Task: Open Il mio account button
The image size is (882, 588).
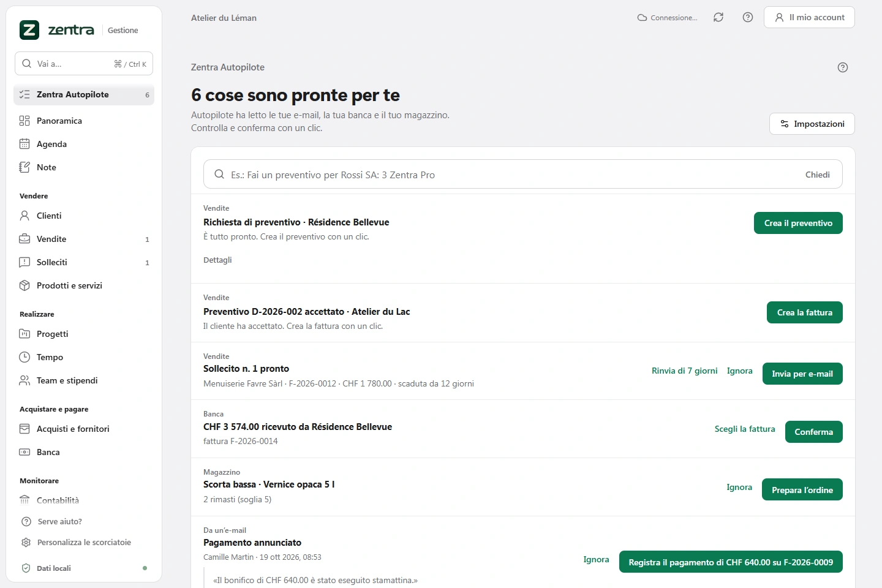Action: 809,17
